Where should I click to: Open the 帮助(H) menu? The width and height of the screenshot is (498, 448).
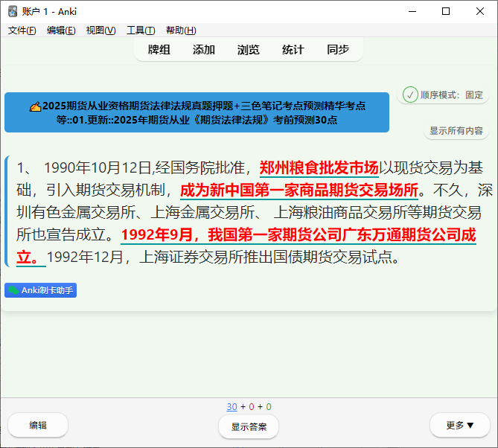181,31
